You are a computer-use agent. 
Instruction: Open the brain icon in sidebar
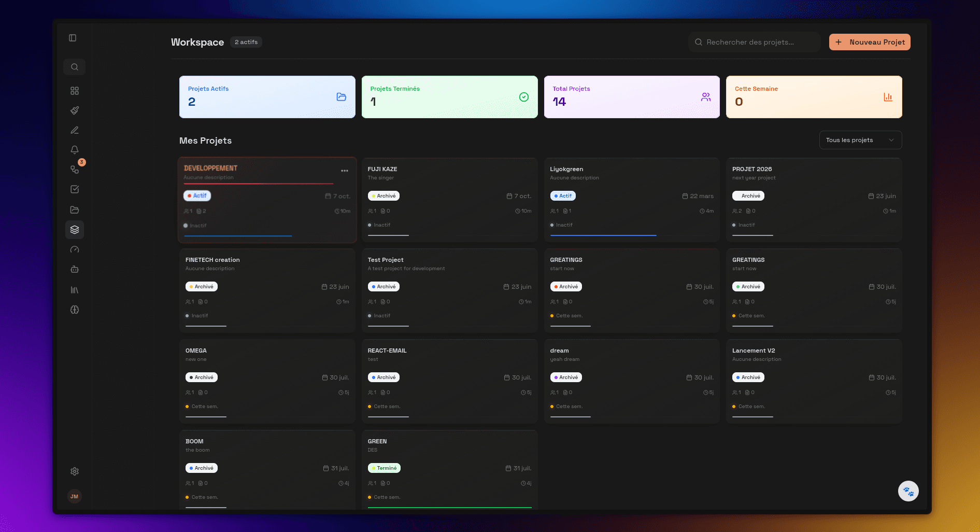pyautogui.click(x=75, y=310)
